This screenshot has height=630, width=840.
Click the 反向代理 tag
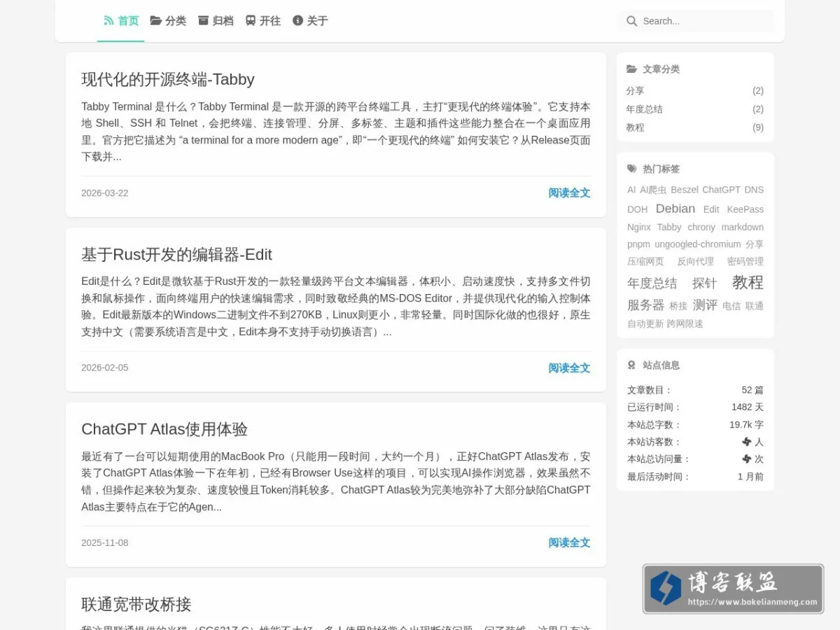click(695, 262)
